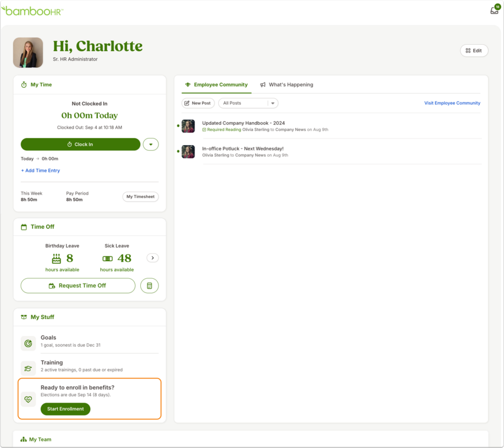Click the benefits heart icon

tap(28, 400)
